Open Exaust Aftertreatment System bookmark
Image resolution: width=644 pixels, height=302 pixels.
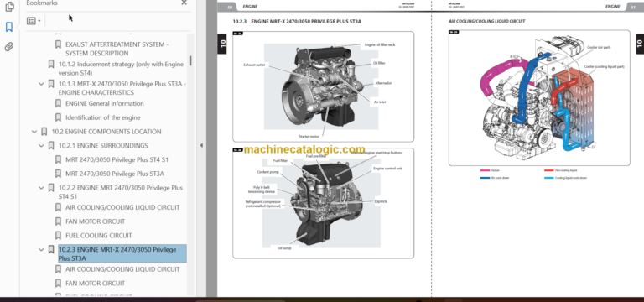[117, 49]
